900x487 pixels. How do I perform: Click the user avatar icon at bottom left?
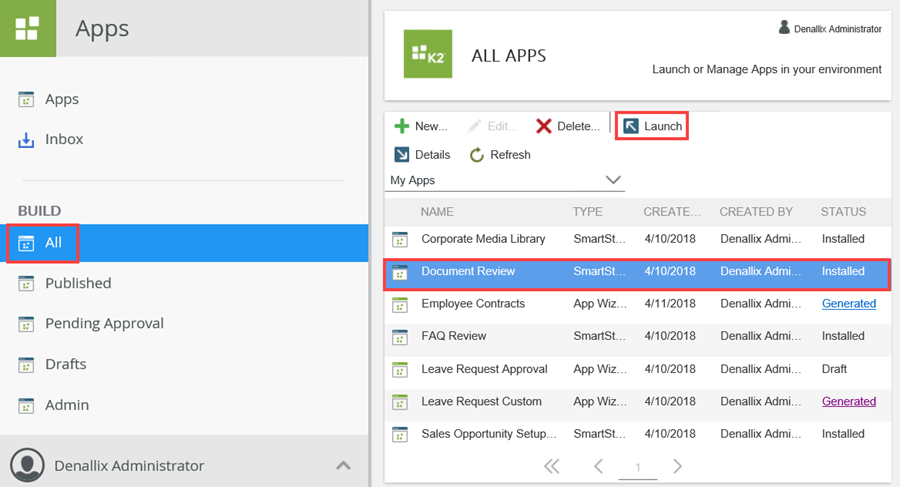coord(27,465)
